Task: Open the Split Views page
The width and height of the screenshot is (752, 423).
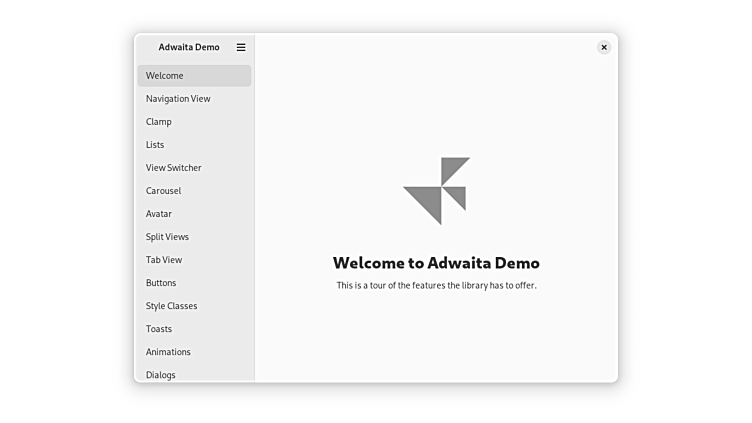Action: 194,237
